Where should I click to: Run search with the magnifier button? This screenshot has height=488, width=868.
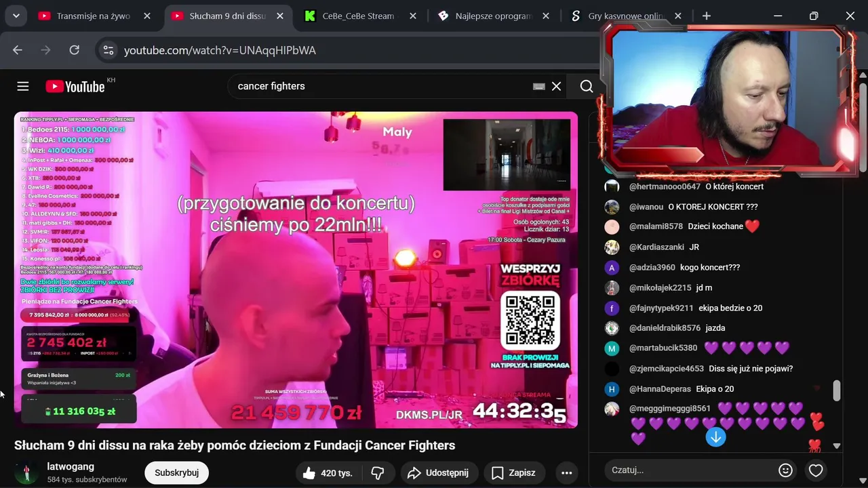click(587, 86)
